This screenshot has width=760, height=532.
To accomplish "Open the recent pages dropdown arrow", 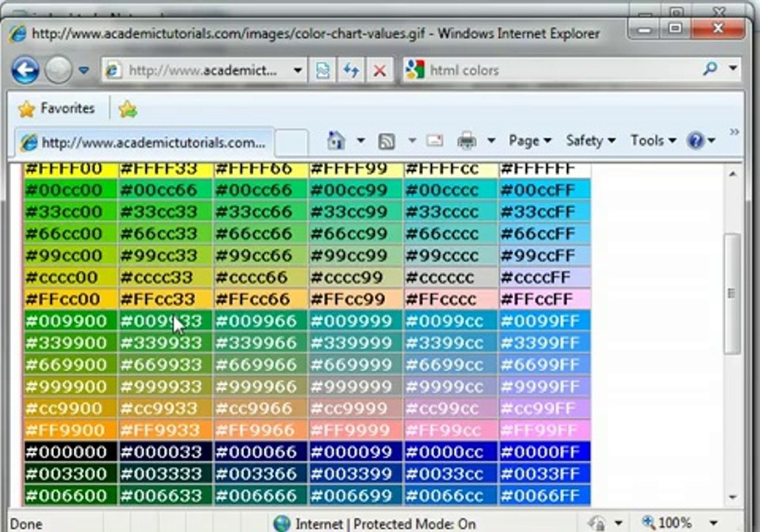I will [x=84, y=71].
